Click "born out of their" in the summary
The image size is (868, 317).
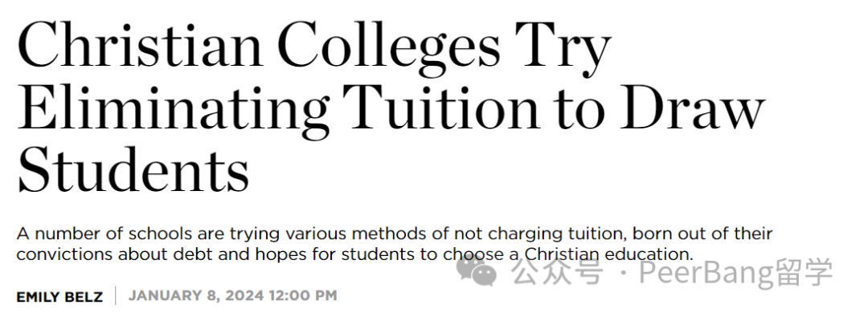click(702, 234)
